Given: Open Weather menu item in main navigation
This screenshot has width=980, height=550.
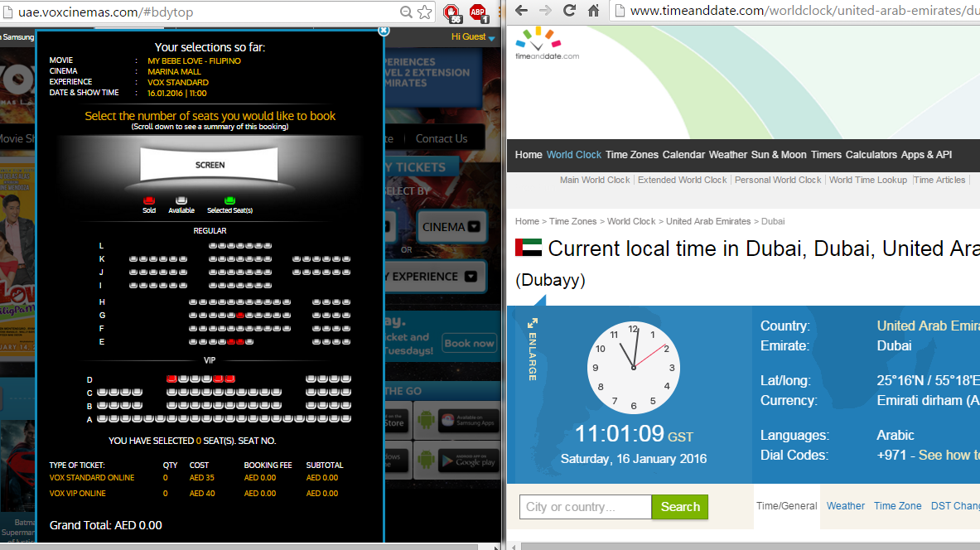Looking at the screenshot, I should tap(727, 154).
